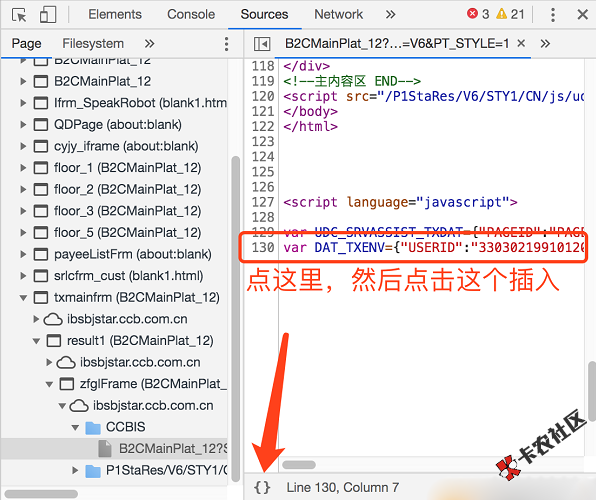Click line number 130 in gutter
The height and width of the screenshot is (500, 596).
pyautogui.click(x=263, y=248)
